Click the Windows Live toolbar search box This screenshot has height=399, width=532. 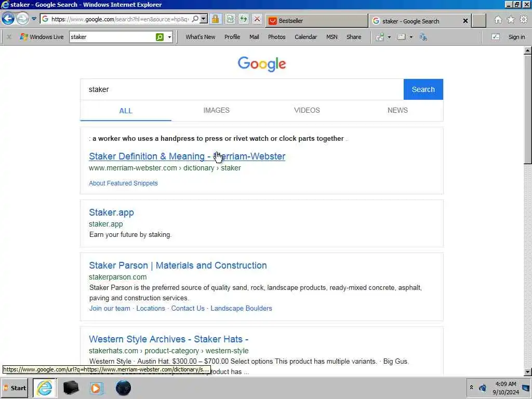[112, 37]
